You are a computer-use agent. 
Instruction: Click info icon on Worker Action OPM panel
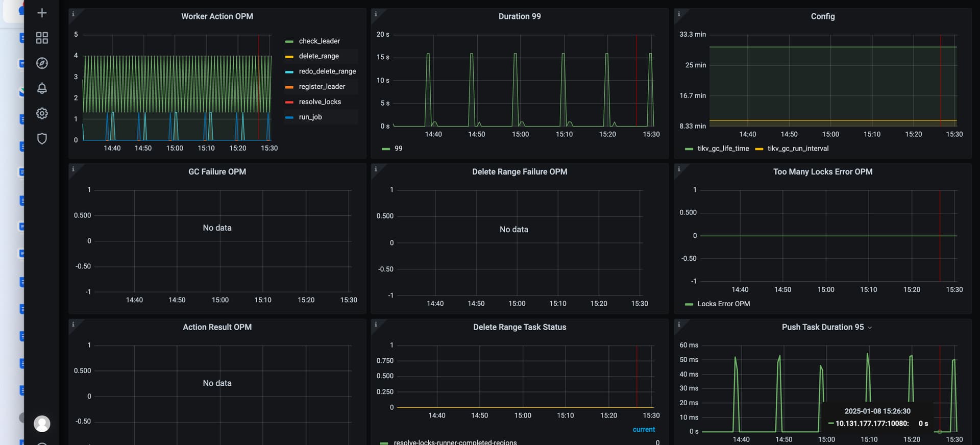click(73, 14)
